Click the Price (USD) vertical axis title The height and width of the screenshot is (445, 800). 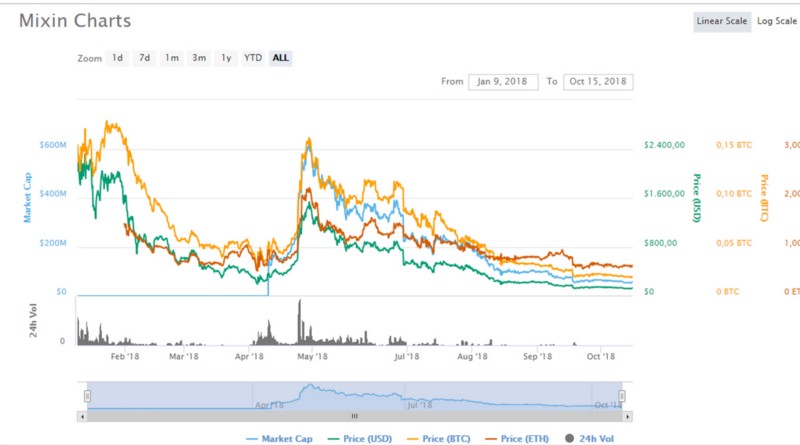(x=696, y=198)
